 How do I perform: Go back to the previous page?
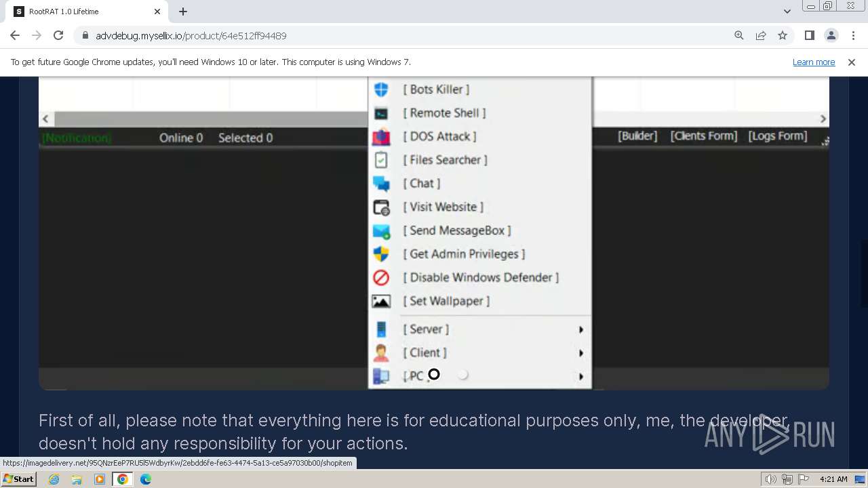(x=15, y=36)
